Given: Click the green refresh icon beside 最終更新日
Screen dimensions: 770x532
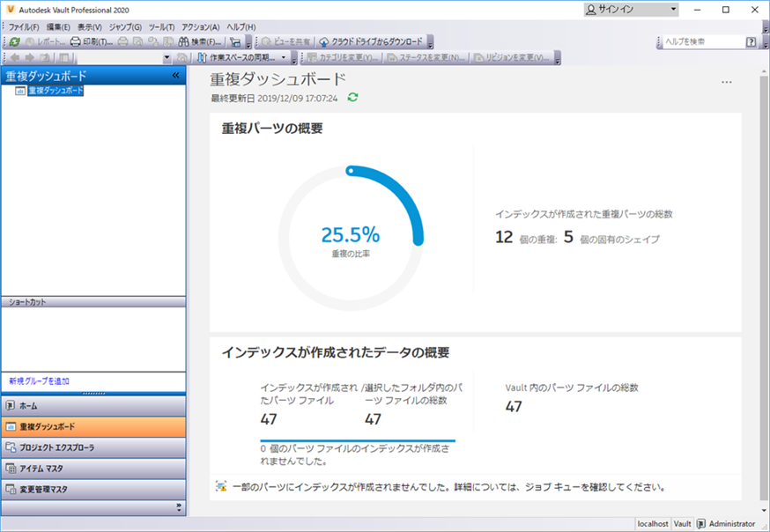Looking at the screenshot, I should 352,97.
